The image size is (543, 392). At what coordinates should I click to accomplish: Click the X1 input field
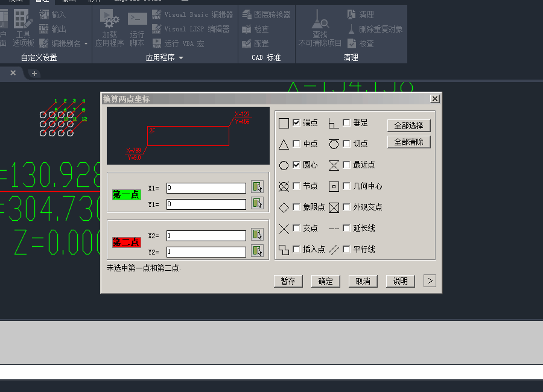[206, 188]
